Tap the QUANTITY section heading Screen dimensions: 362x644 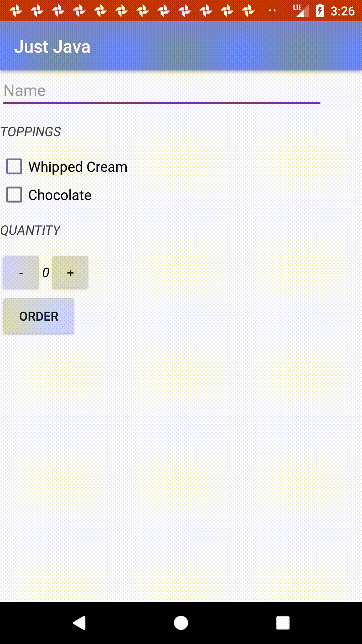(30, 230)
